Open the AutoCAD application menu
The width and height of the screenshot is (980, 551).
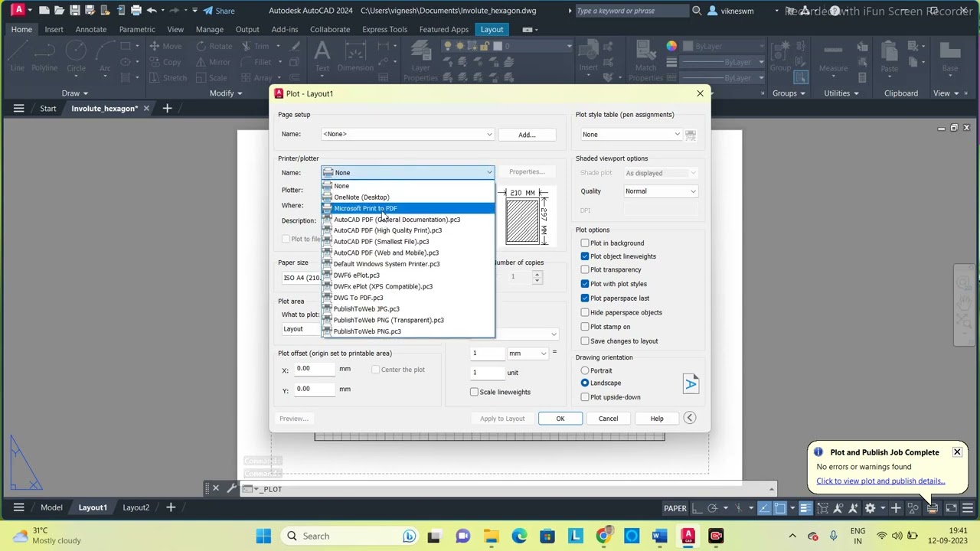point(18,11)
